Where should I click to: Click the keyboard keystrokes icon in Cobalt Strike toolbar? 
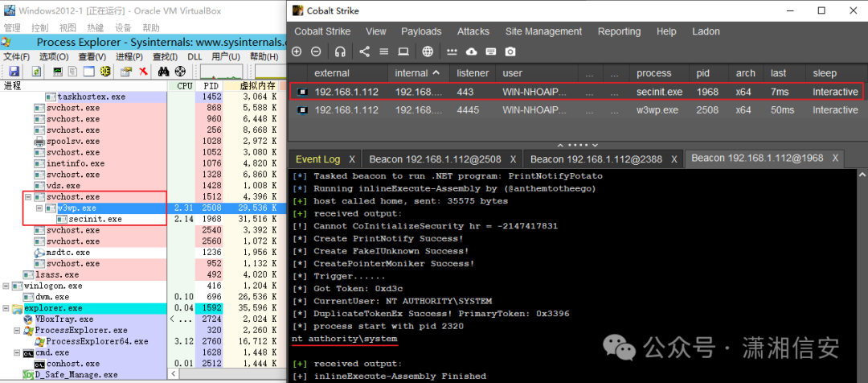click(x=490, y=51)
